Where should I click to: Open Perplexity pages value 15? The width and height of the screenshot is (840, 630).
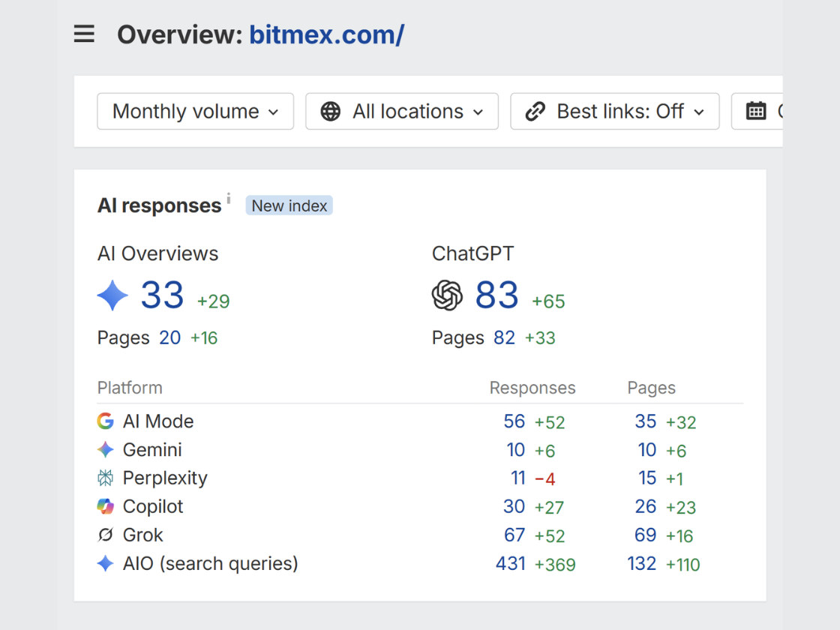pyautogui.click(x=647, y=478)
